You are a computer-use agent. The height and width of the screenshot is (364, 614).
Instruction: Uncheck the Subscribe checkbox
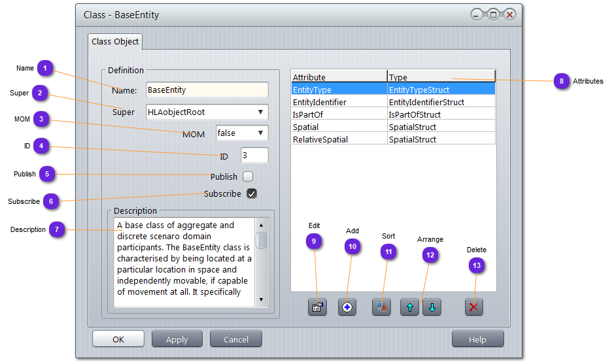coord(252,193)
